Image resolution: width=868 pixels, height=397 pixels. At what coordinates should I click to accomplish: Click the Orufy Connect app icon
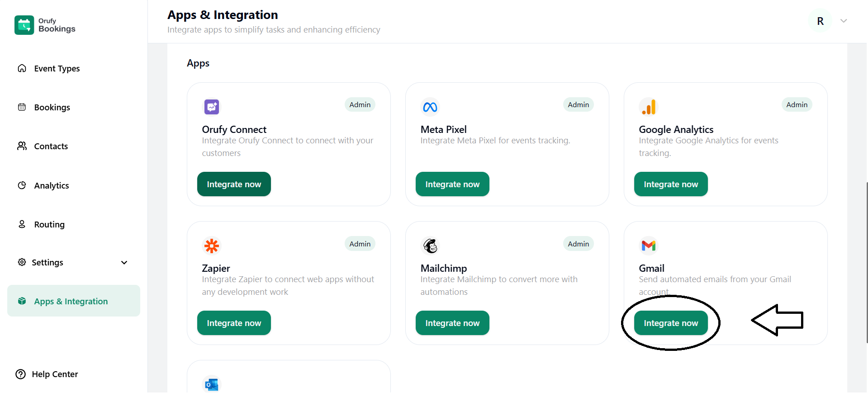tap(211, 107)
